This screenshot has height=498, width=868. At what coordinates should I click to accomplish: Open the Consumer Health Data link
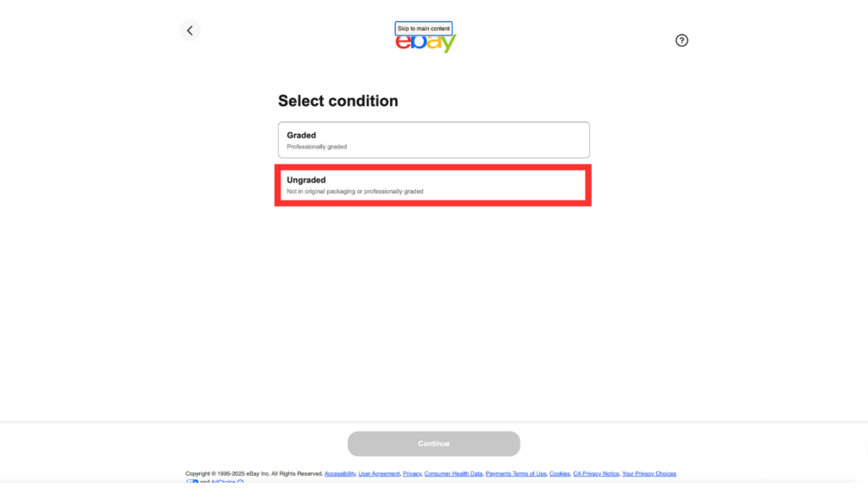coord(453,473)
